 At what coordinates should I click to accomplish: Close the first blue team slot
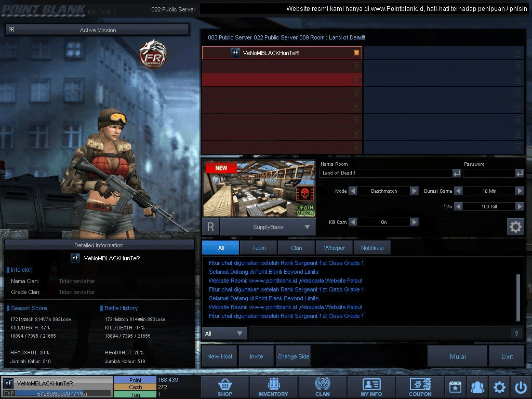point(518,52)
